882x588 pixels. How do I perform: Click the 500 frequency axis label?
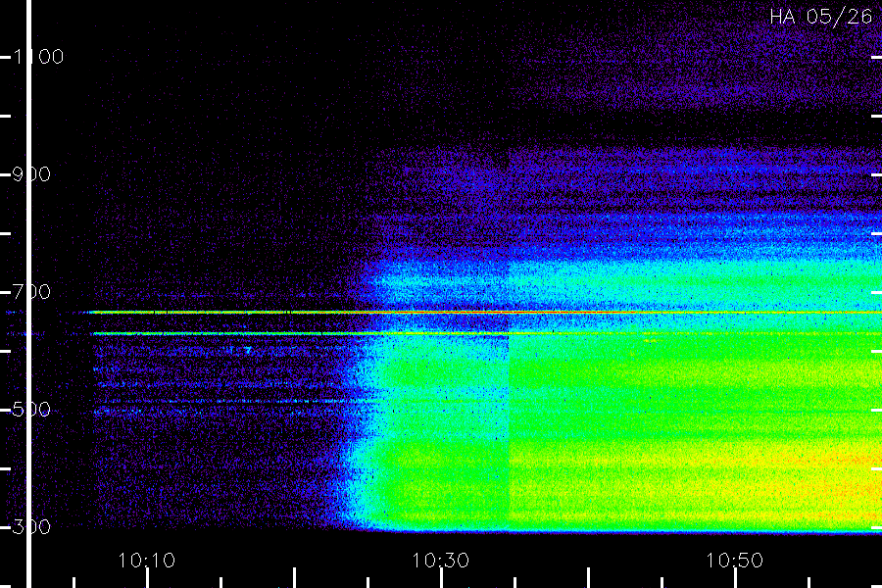[31, 410]
